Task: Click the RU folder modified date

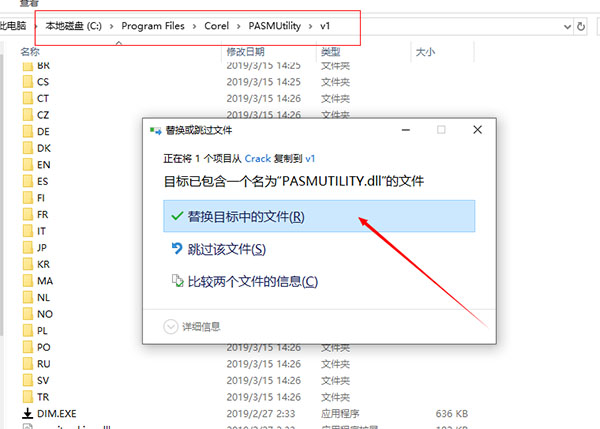Action: (263, 364)
